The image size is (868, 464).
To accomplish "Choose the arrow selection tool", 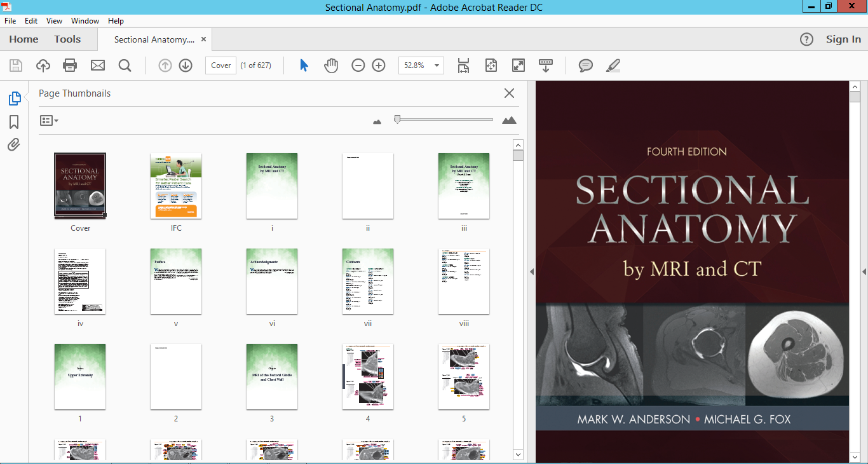I will point(304,65).
